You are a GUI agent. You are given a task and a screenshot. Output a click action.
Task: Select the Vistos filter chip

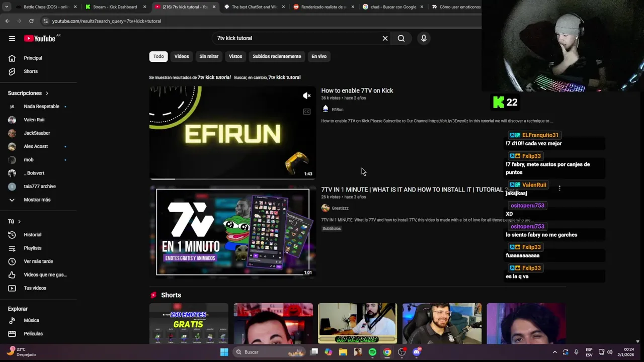tap(235, 56)
